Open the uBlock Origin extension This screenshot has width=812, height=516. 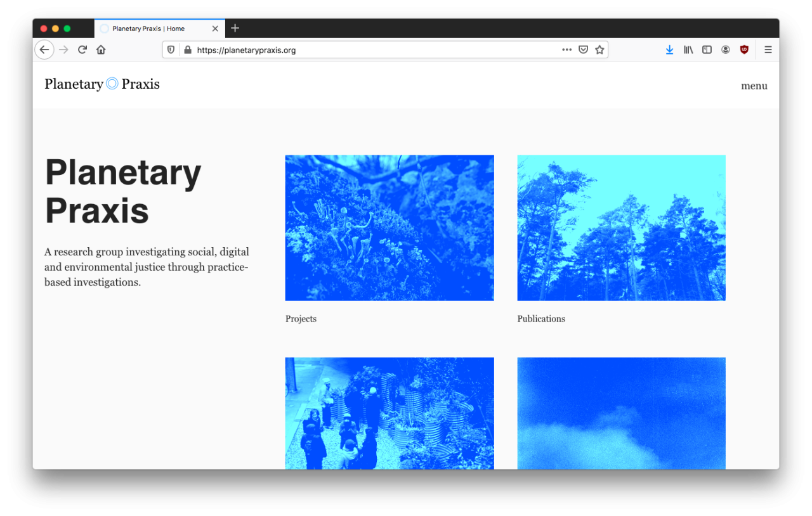(x=744, y=50)
